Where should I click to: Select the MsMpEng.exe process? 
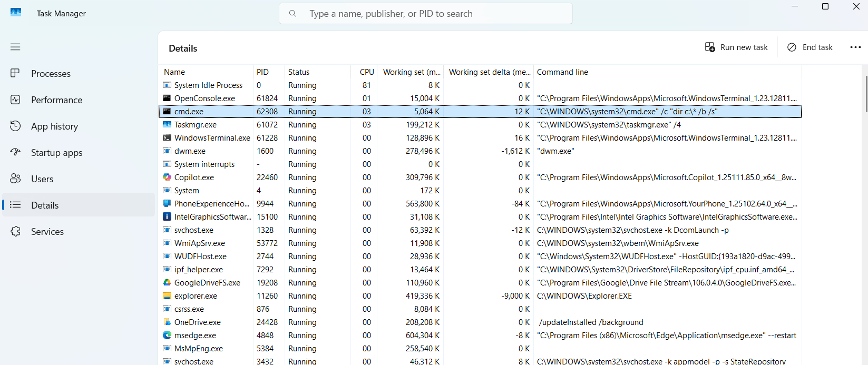pyautogui.click(x=480, y=349)
